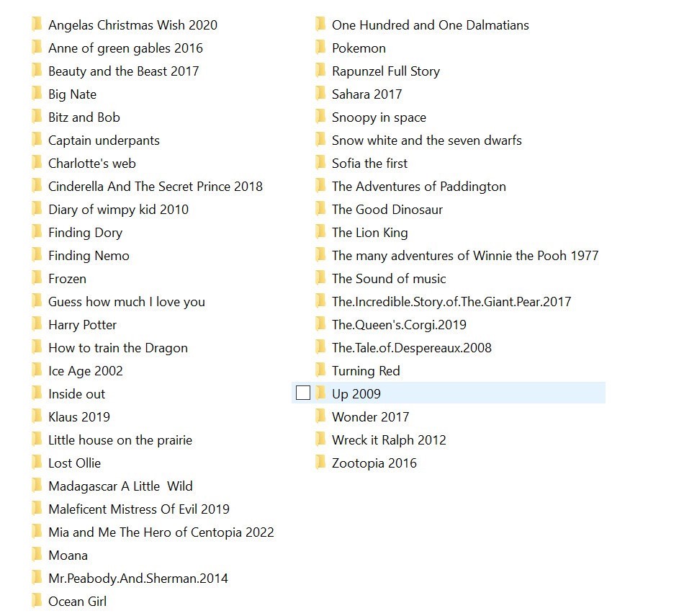Select The many adventures of Winnie the Pooh 1977

(465, 256)
